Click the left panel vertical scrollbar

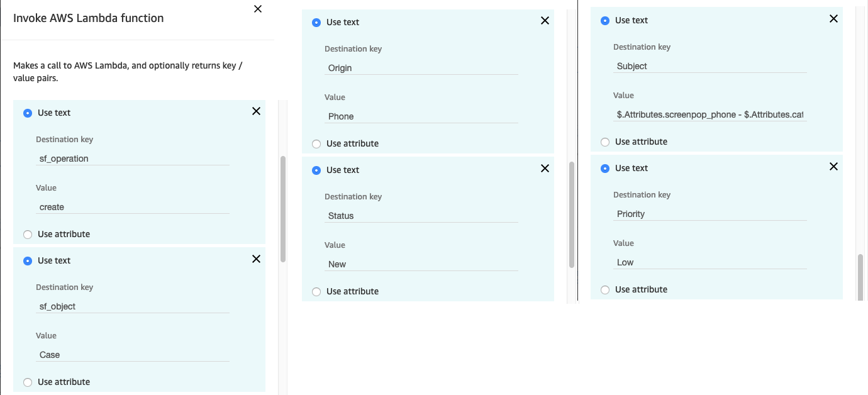[x=283, y=209]
